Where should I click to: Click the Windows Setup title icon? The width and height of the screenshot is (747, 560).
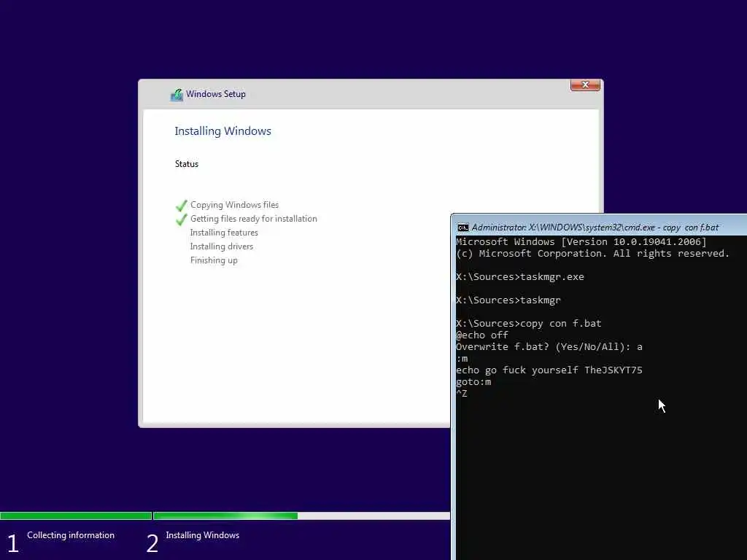[177, 94]
